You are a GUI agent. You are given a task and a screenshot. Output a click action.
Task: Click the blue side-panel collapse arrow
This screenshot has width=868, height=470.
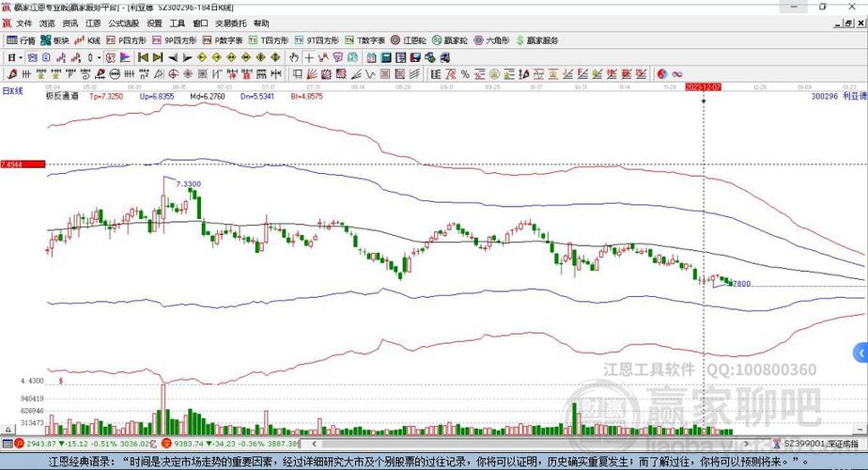click(x=860, y=352)
